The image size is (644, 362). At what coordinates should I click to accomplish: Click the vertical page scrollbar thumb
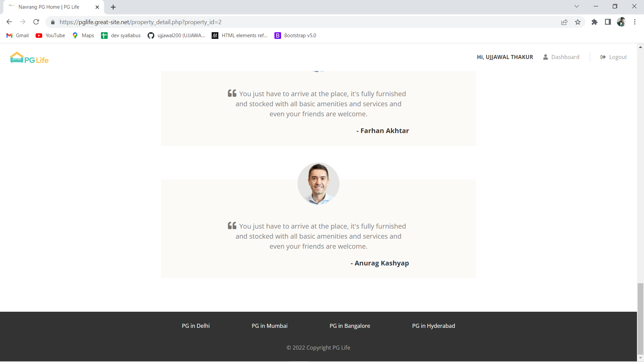pos(640,318)
